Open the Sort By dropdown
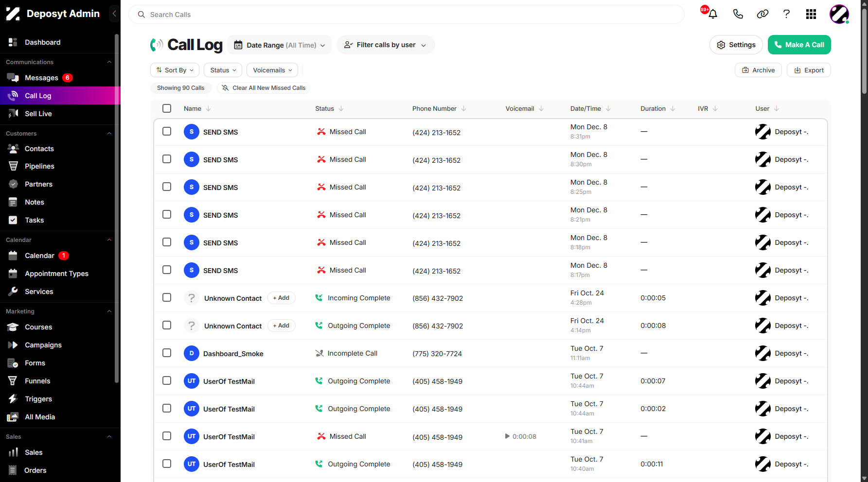The width and height of the screenshot is (868, 482). pos(175,70)
